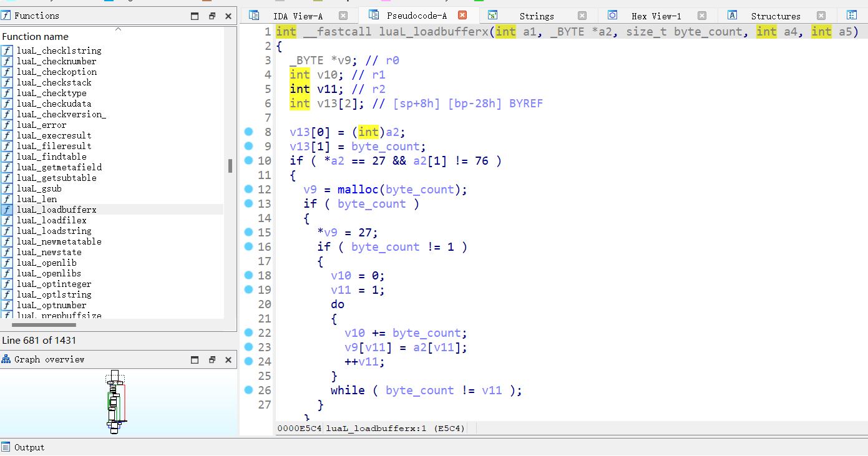868x456 pixels.
Task: Close the Pseudocode-A tab
Action: (462, 15)
